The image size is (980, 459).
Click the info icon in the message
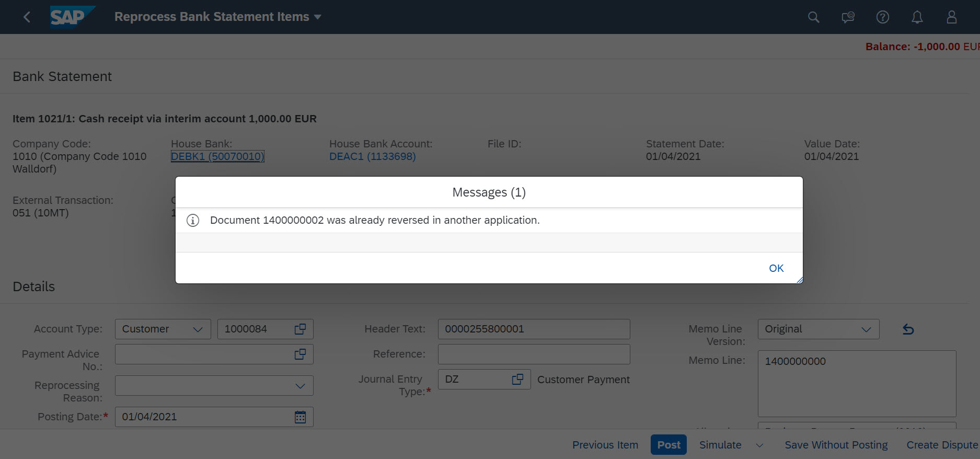pyautogui.click(x=193, y=221)
